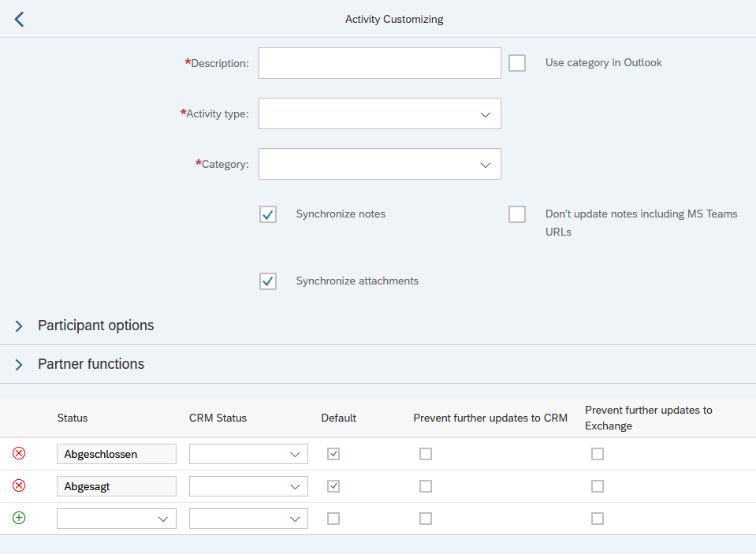Open the Status dropdown in new row
This screenshot has height=554, width=756.
pos(163,519)
